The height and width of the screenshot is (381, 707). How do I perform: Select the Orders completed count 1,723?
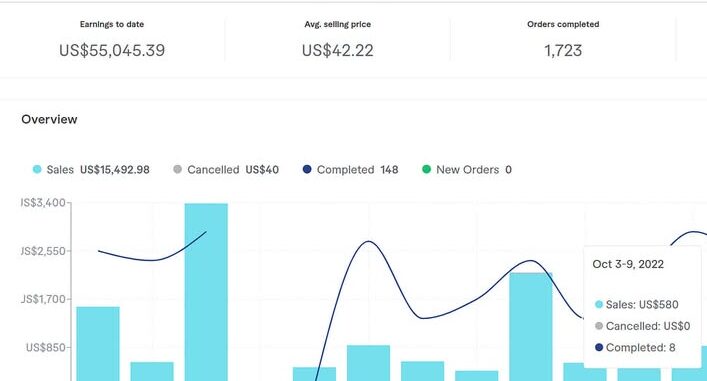coord(563,50)
